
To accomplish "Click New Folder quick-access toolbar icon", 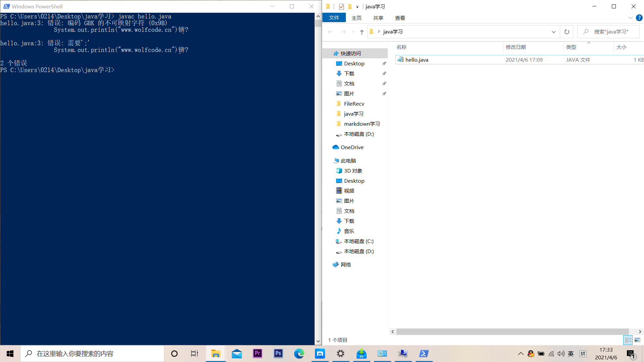I will point(350,6).
